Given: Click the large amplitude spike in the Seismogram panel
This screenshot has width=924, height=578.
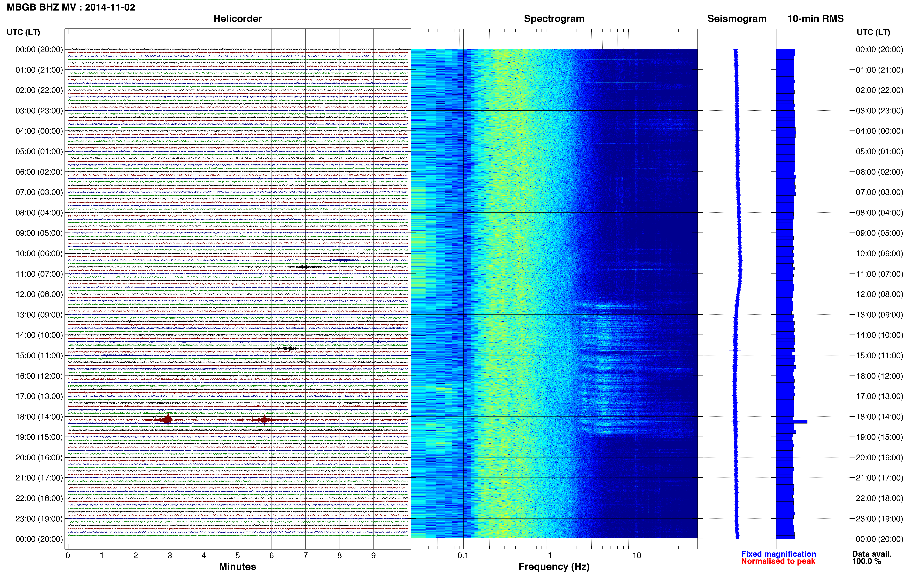Looking at the screenshot, I should click(x=735, y=421).
